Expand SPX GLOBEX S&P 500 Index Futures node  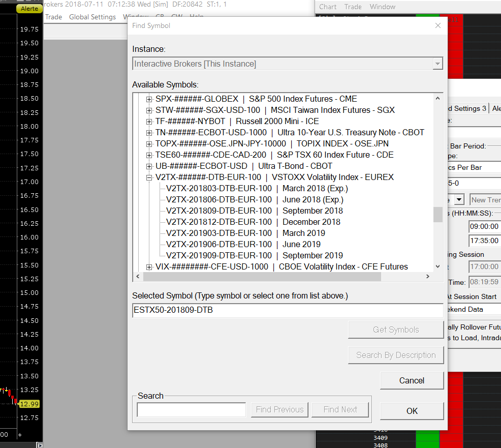pos(149,99)
